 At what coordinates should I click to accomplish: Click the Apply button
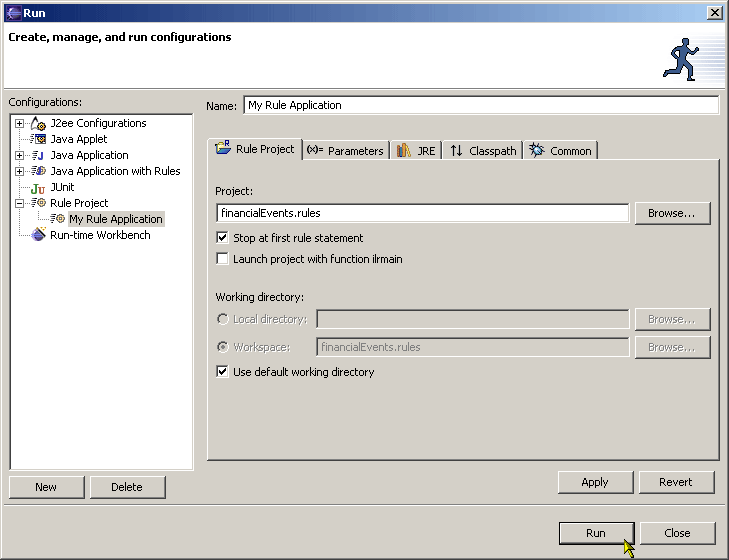point(595,482)
